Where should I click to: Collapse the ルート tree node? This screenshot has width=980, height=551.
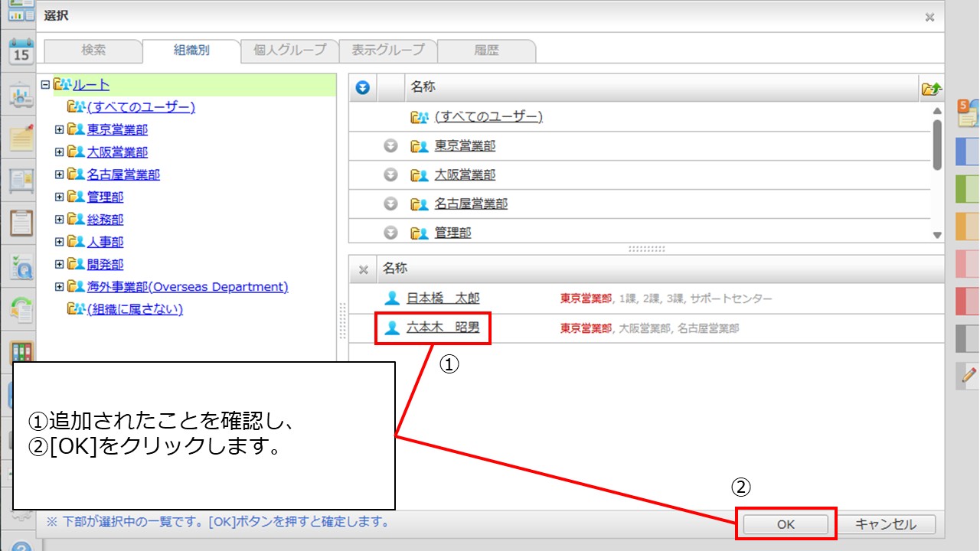(45, 85)
